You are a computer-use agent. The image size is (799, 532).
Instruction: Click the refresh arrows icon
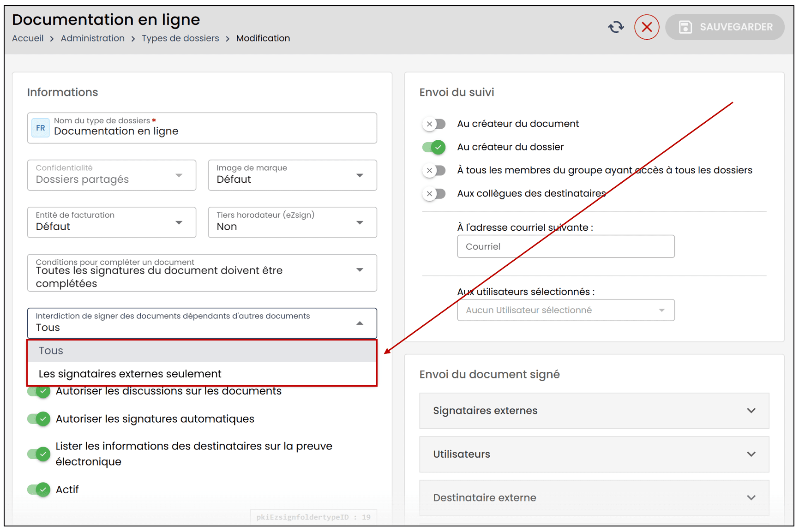point(616,27)
